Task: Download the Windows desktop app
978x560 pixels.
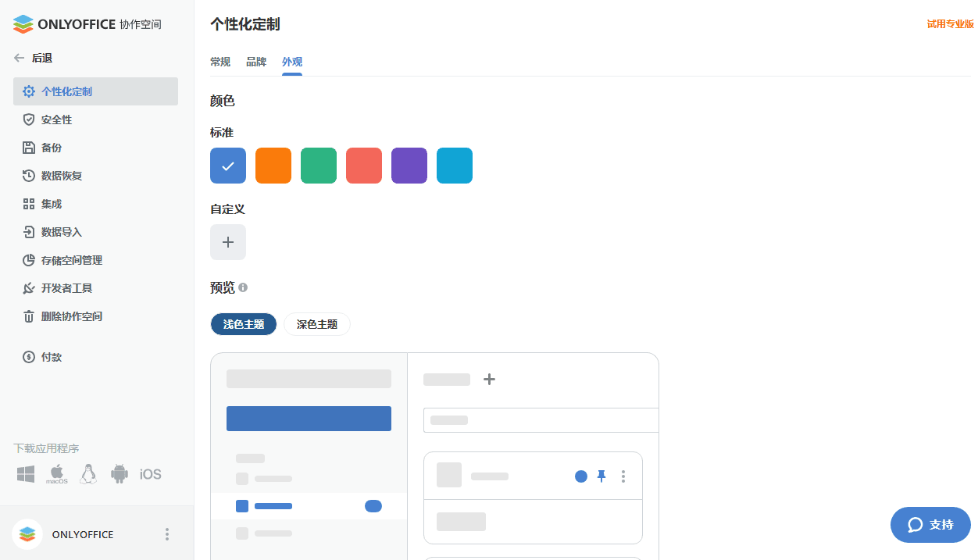Action: (x=26, y=474)
